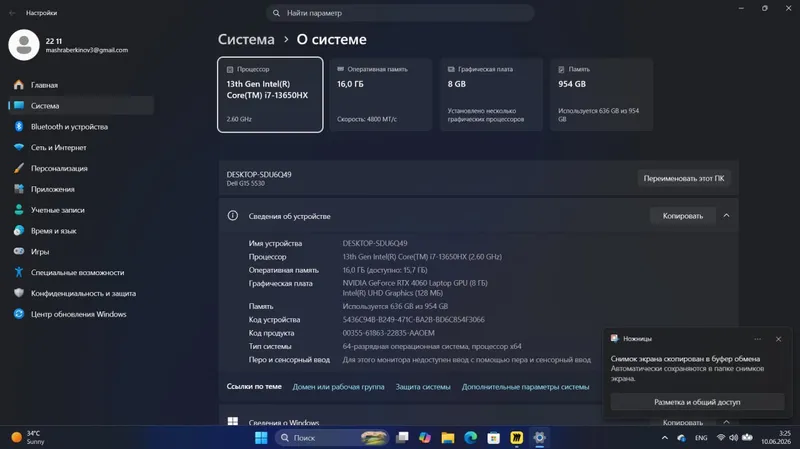Viewport: 800px width, 449px height.
Task: Click the Ножницы app icon in notification
Action: coord(615,338)
